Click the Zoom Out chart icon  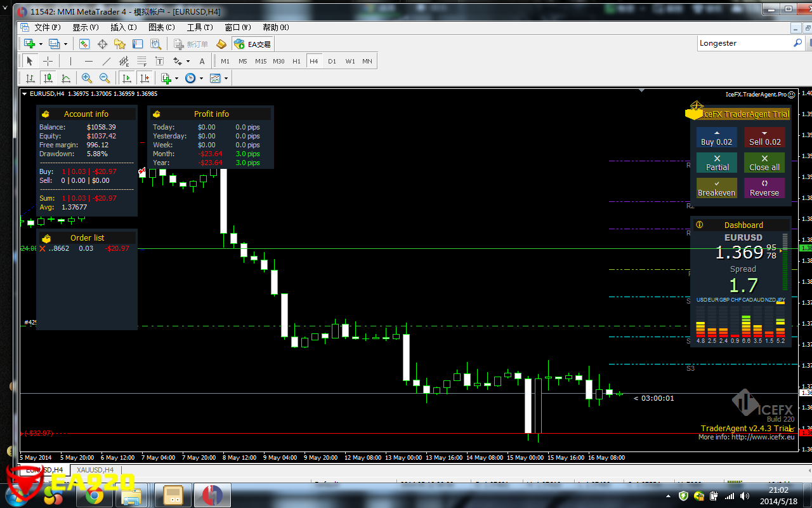(x=105, y=78)
